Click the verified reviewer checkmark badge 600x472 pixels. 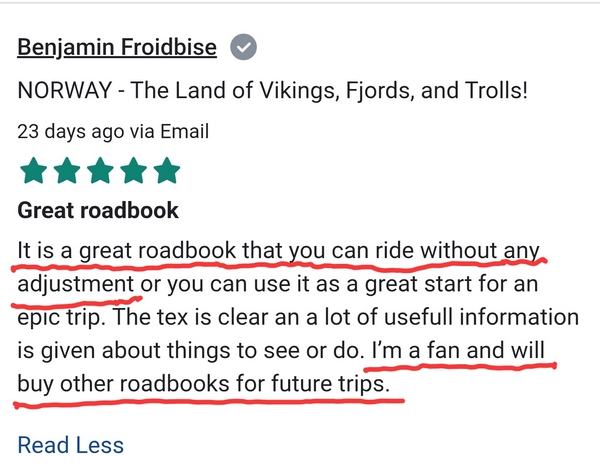(x=243, y=47)
